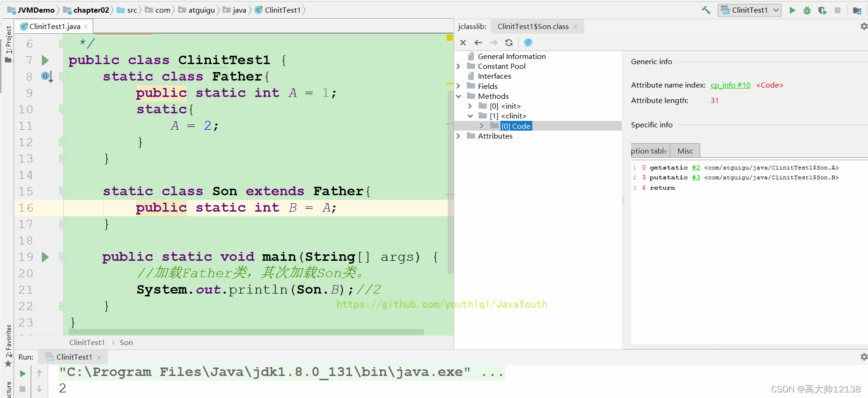Follow the cp_info #10 link
This screenshot has height=398, width=868.
730,85
